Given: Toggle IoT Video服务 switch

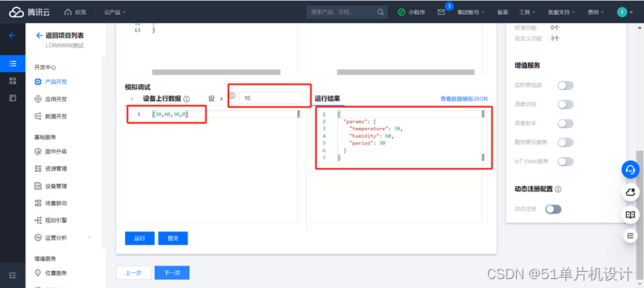Looking at the screenshot, I should [x=565, y=161].
